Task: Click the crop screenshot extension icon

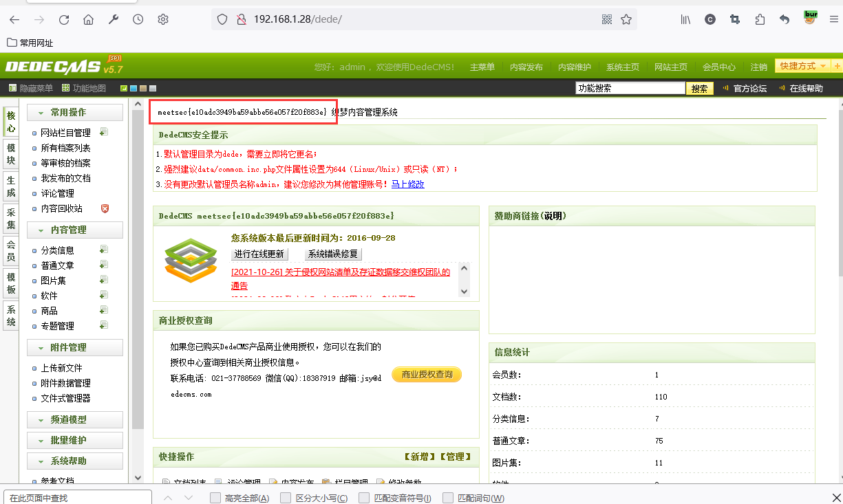Action: (735, 19)
